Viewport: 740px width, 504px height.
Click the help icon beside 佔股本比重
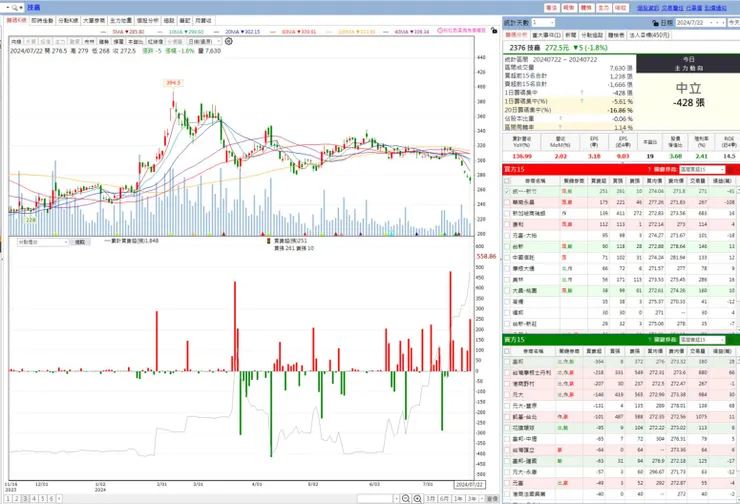[x=560, y=118]
